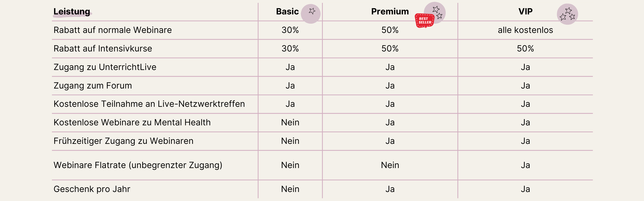Click 'Webinare Flatrate (unbegrenzter Zugang)' label

point(138,165)
